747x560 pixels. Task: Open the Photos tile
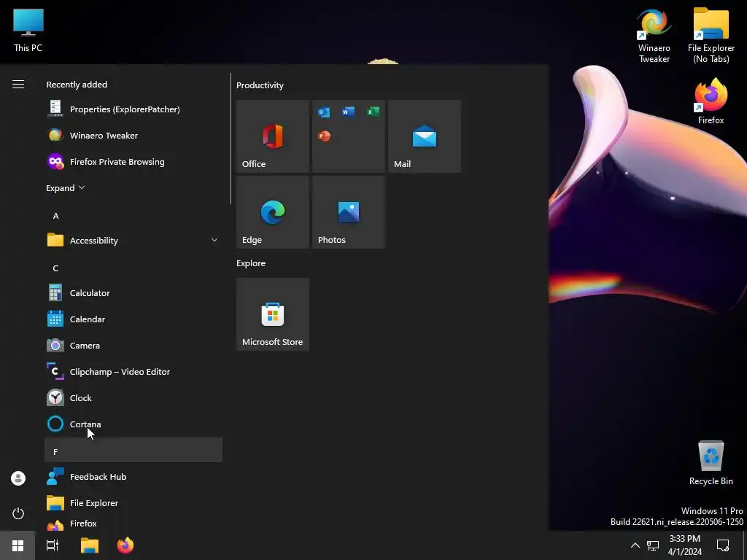[x=348, y=212]
